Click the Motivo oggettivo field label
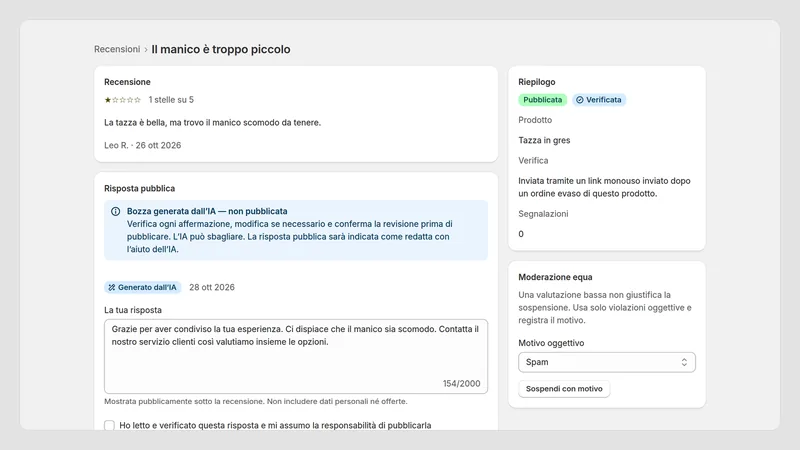Screen dimensions: 800x450 (x=551, y=343)
